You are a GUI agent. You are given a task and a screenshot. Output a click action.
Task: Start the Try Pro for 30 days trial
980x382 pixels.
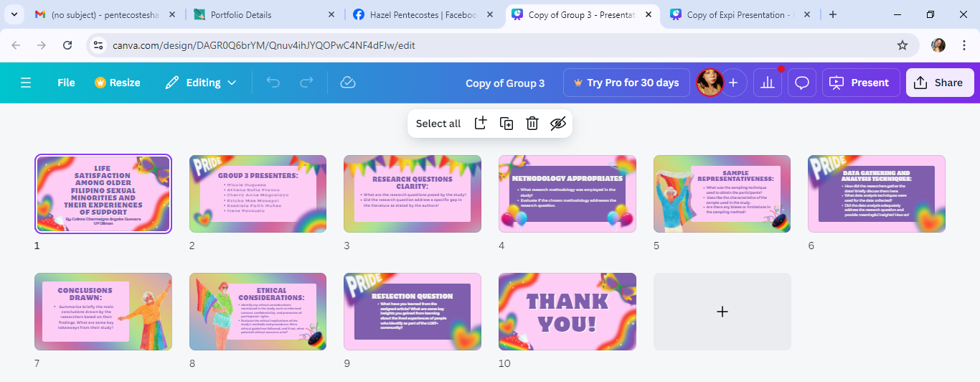coord(626,83)
